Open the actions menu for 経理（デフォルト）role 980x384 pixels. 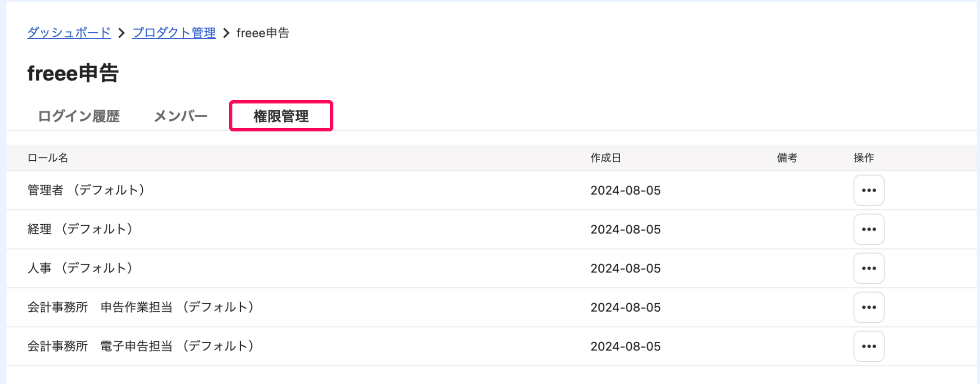[869, 229]
